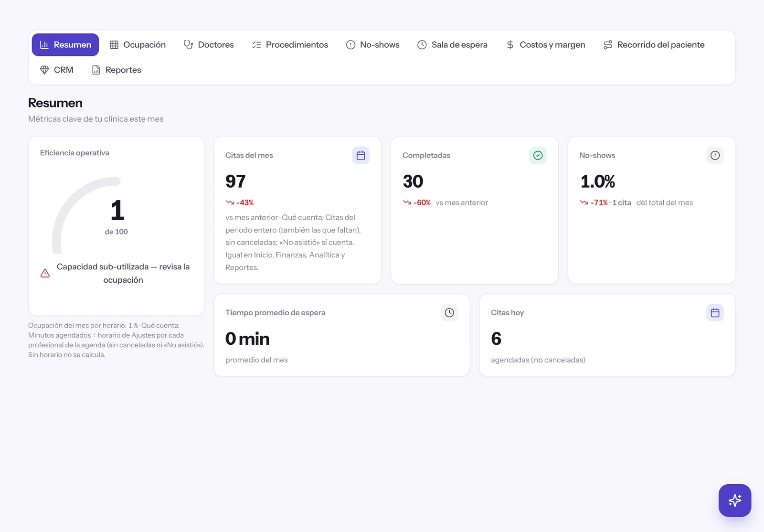This screenshot has height=532, width=764.
Task: Select Recorrido del paciente tab
Action: point(654,44)
